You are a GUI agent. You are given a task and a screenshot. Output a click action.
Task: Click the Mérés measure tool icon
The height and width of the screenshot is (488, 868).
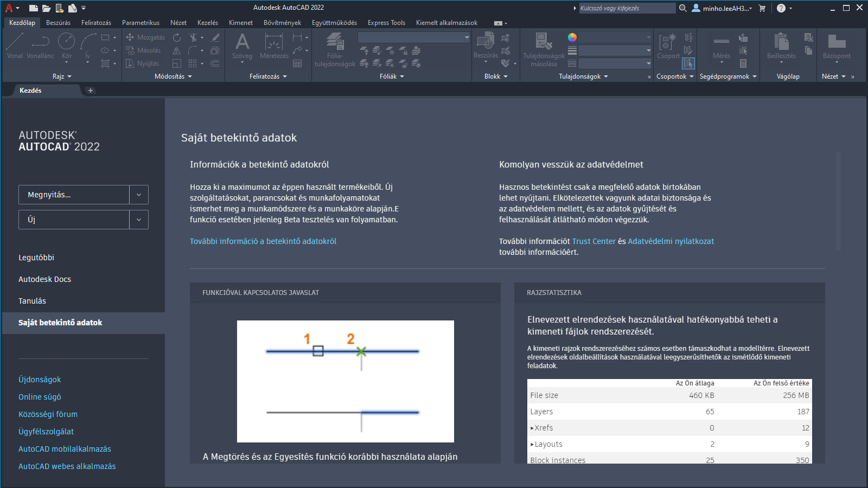pyautogui.click(x=721, y=41)
